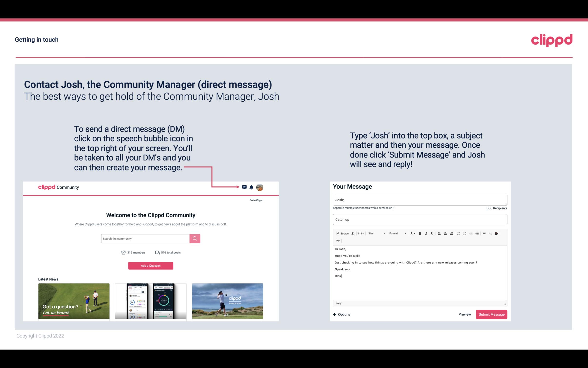Click the bulleted list toggle icon
This screenshot has height=368, width=588.
[465, 233]
